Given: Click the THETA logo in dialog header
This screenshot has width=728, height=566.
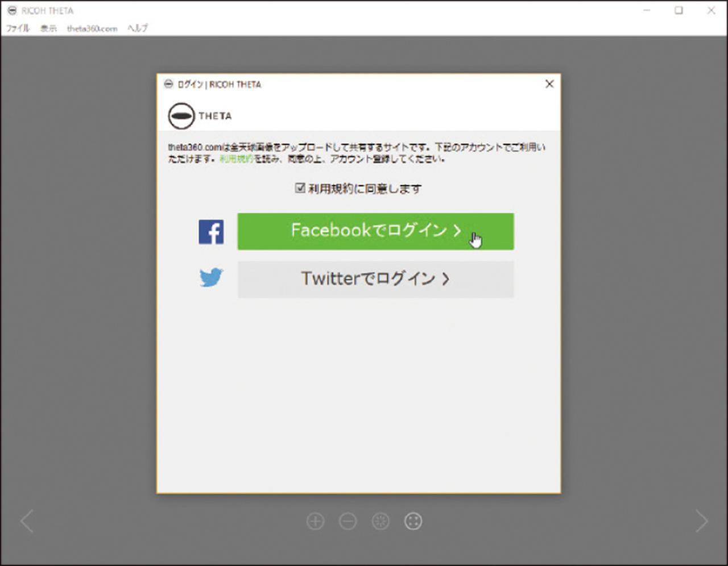Looking at the screenshot, I should [x=200, y=116].
